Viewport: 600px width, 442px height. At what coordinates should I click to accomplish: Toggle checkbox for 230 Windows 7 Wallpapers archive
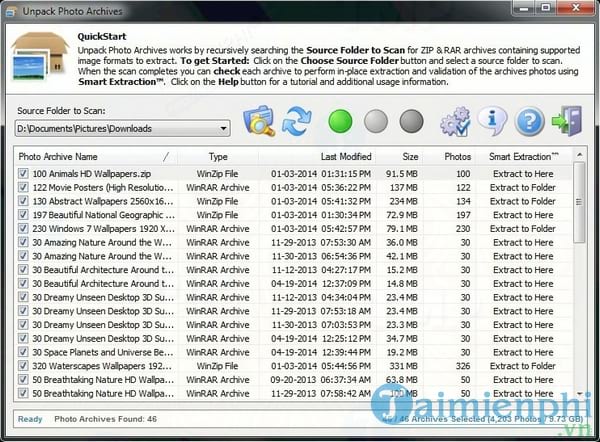coord(23,229)
